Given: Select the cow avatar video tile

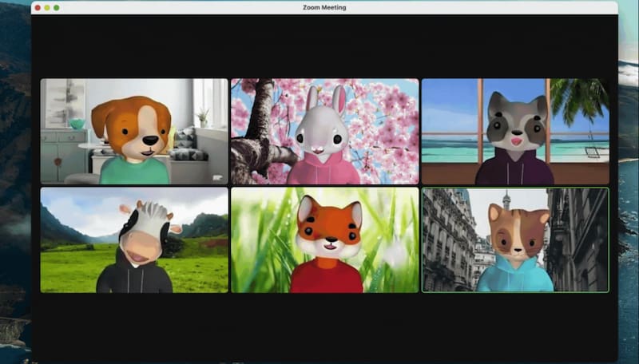Looking at the screenshot, I should click(x=134, y=240).
